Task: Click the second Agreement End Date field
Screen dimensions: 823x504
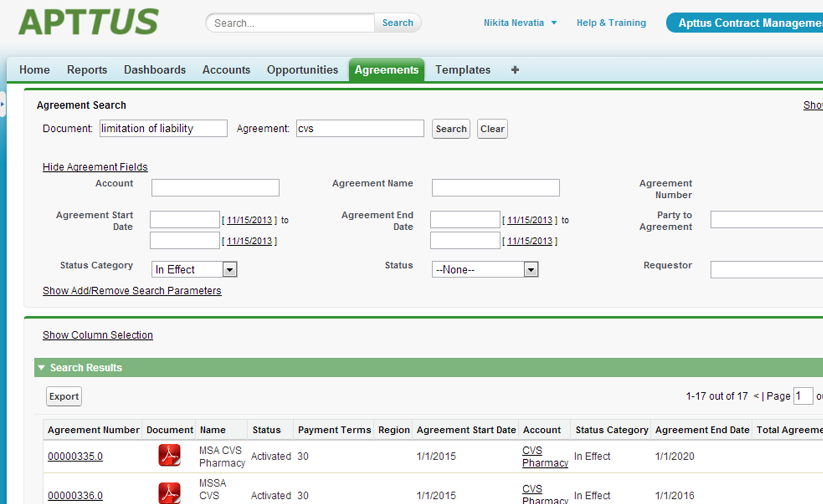Action: coord(465,241)
